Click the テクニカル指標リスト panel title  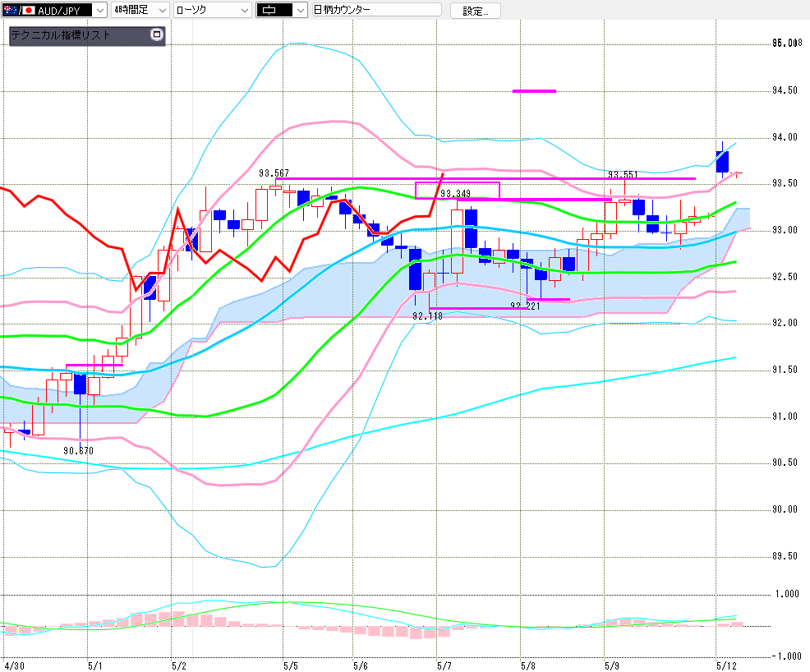coord(61,35)
